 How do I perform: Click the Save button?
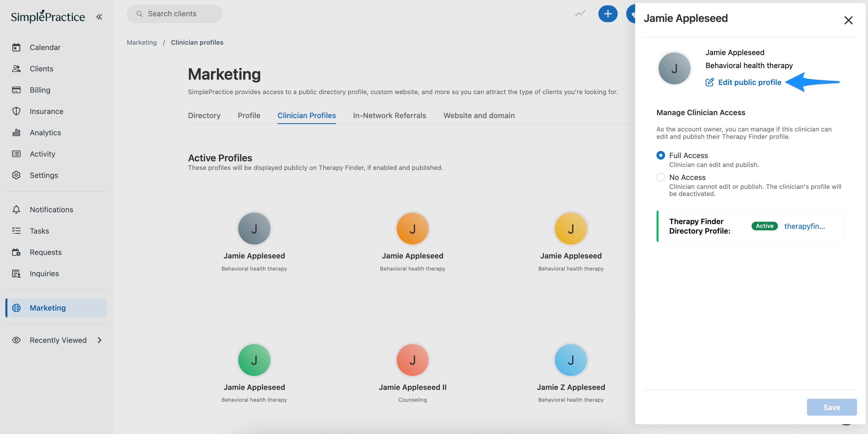coord(832,407)
